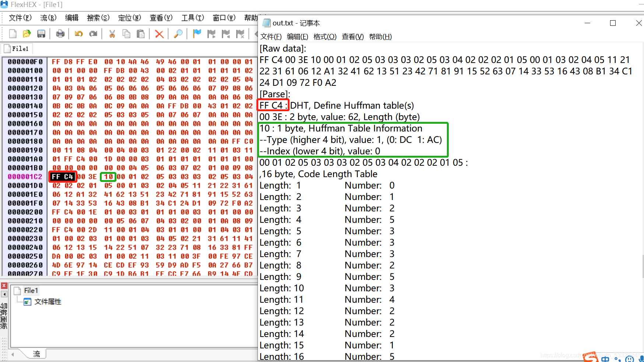The width and height of the screenshot is (644, 362).
Task: Select the File1 document tab
Action: (x=17, y=49)
